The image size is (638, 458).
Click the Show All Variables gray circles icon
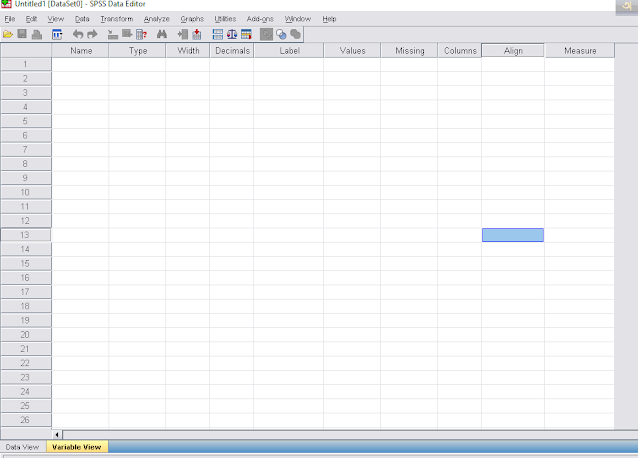296,35
